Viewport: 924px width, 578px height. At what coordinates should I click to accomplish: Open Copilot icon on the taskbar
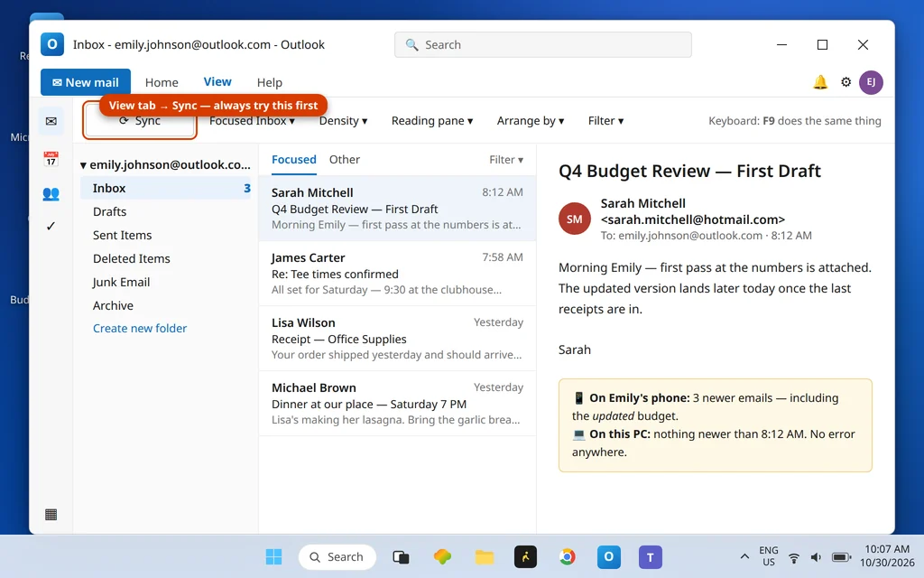point(442,556)
